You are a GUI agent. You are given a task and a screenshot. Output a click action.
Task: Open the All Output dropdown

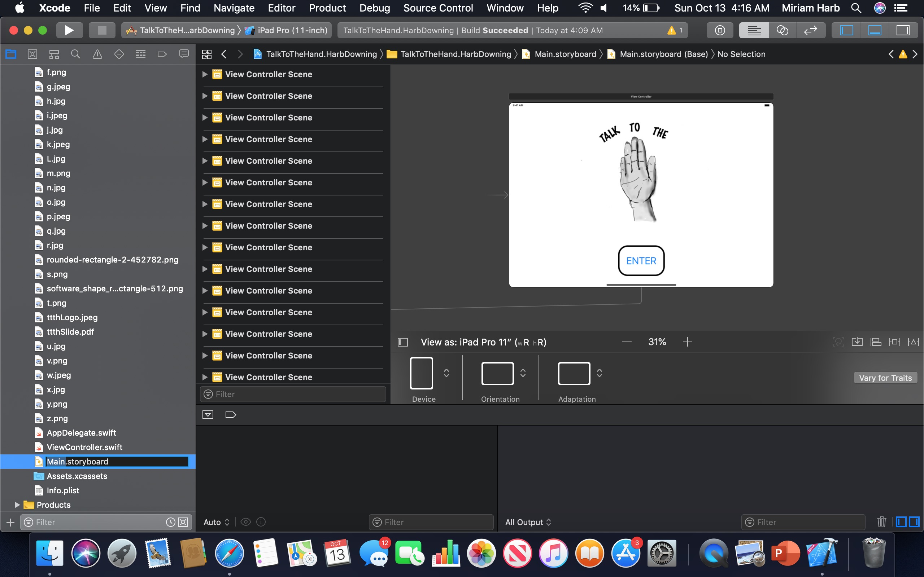pyautogui.click(x=528, y=522)
